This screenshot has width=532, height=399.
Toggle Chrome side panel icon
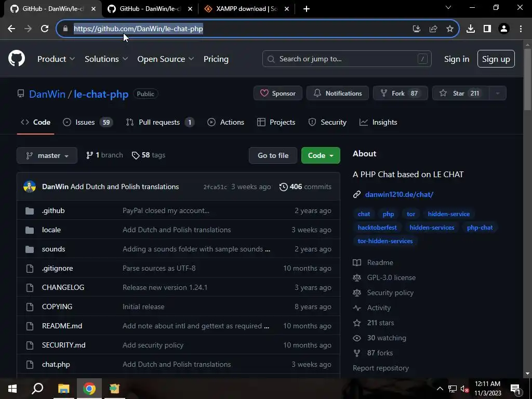tap(487, 29)
